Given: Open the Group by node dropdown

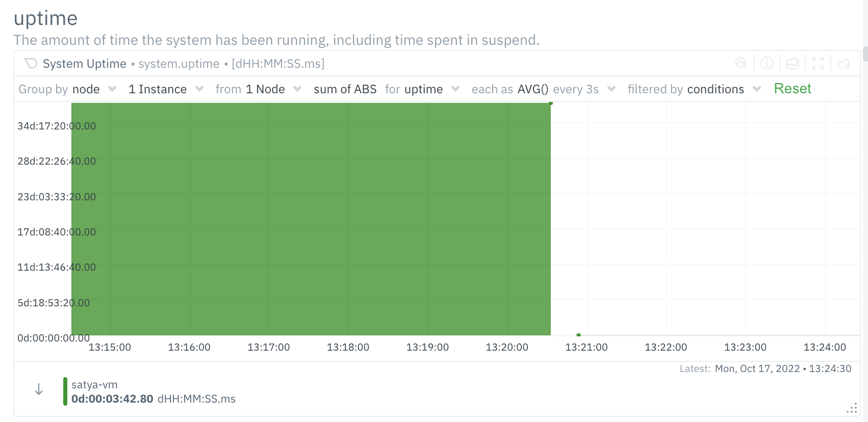Looking at the screenshot, I should [112, 89].
